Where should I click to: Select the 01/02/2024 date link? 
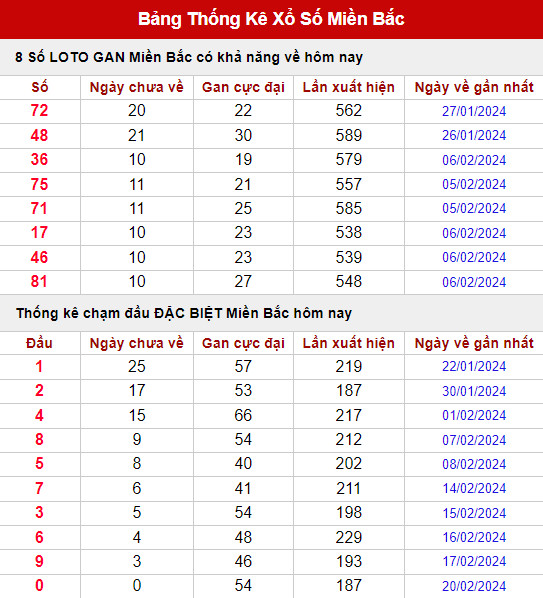click(474, 415)
